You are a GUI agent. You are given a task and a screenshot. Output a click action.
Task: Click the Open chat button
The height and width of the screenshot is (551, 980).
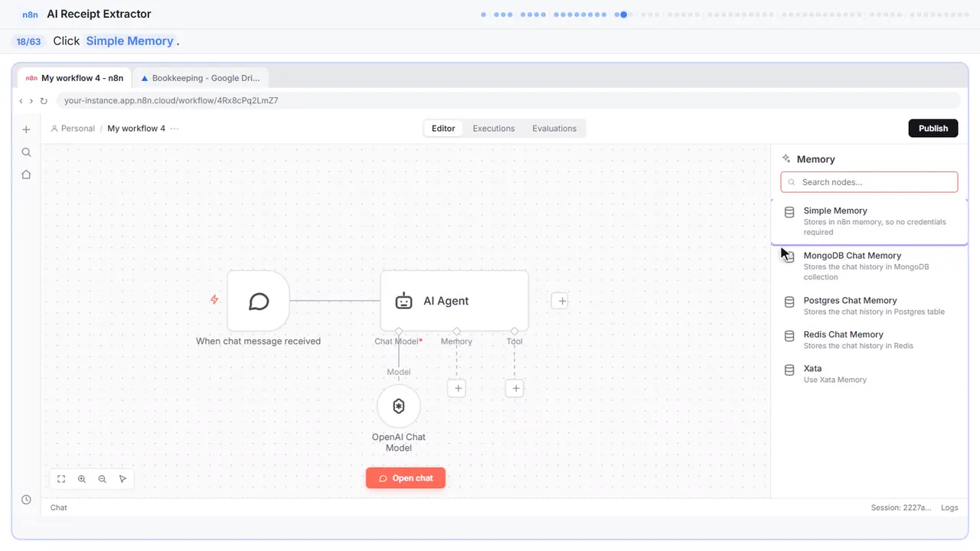pos(406,478)
